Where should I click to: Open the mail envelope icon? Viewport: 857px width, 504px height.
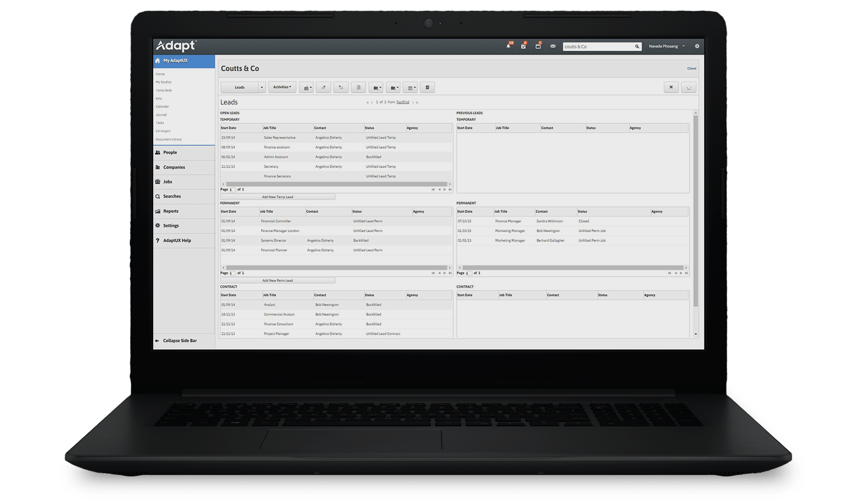pos(553,46)
